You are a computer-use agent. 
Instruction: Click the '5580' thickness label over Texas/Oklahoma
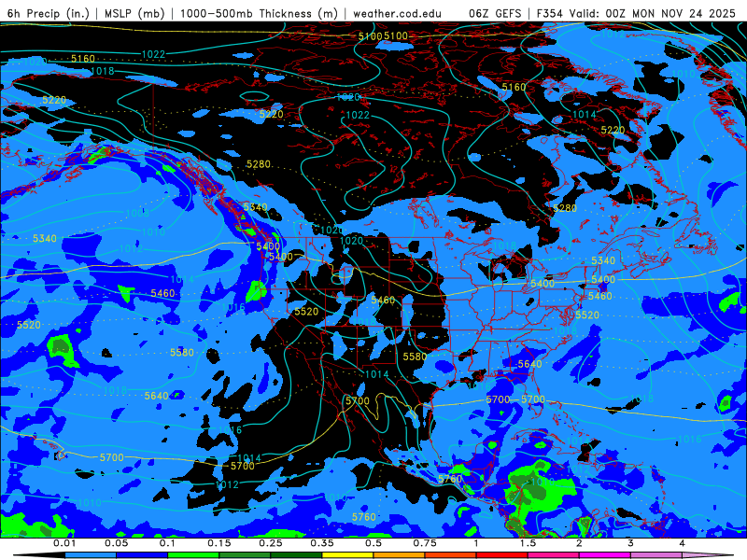(415, 357)
